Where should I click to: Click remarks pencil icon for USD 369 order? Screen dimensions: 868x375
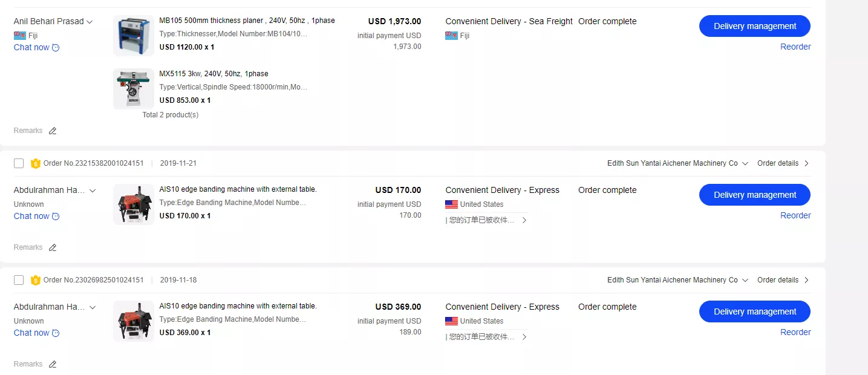coord(53,364)
